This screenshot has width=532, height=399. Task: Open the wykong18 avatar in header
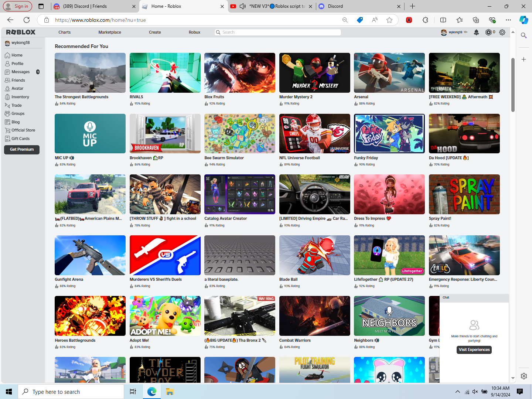pos(444,32)
